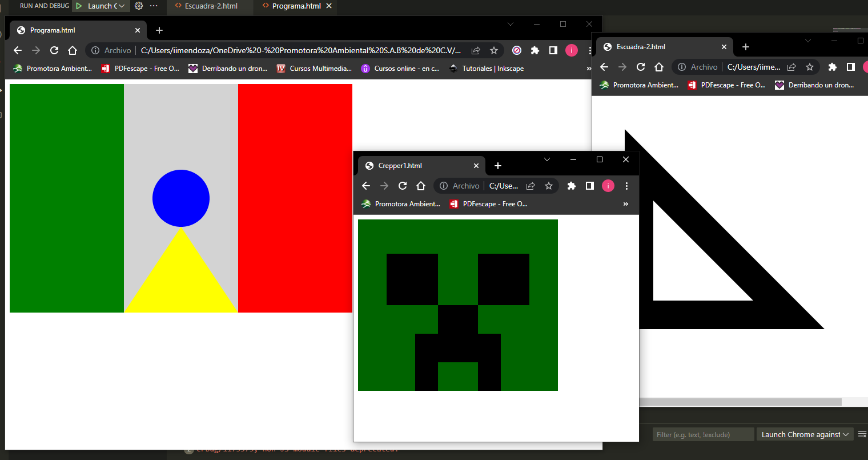Open Derribando un dron... bookmark in Escuadra-2.html window

coord(815,85)
